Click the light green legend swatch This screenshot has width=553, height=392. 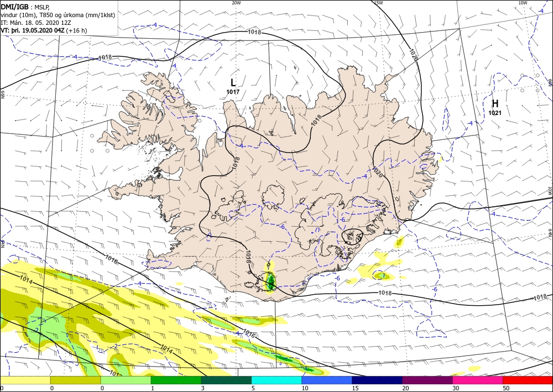point(126,380)
